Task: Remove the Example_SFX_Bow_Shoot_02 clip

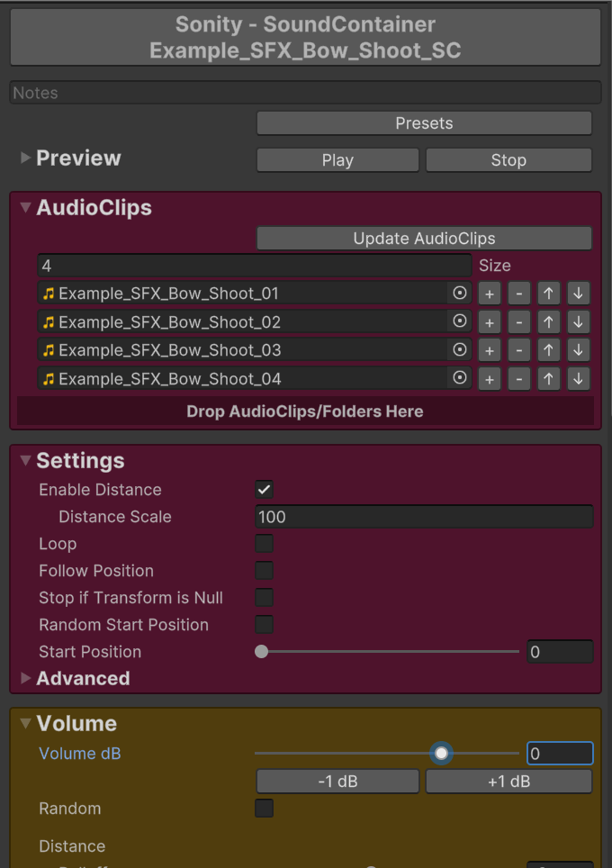Action: click(518, 322)
